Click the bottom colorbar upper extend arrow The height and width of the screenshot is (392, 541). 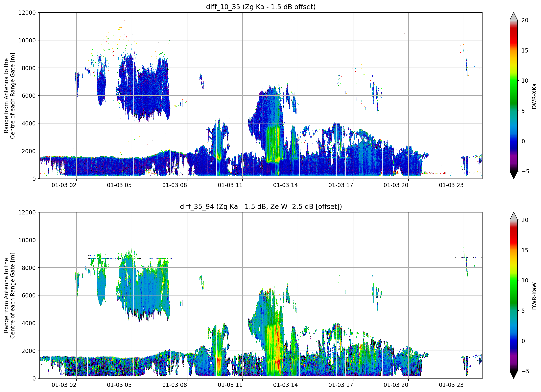pos(513,216)
